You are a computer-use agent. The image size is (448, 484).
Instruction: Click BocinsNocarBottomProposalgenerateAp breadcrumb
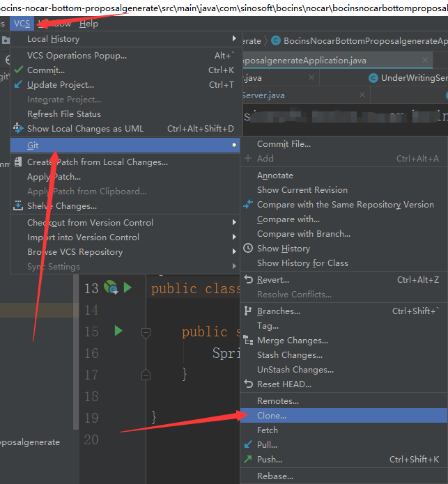pyautogui.click(x=366, y=41)
